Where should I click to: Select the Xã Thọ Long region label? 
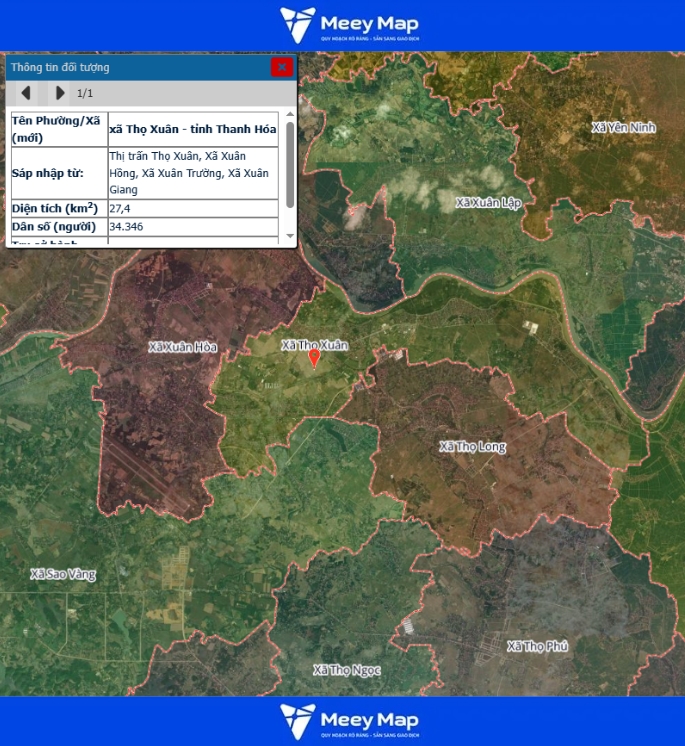click(472, 446)
